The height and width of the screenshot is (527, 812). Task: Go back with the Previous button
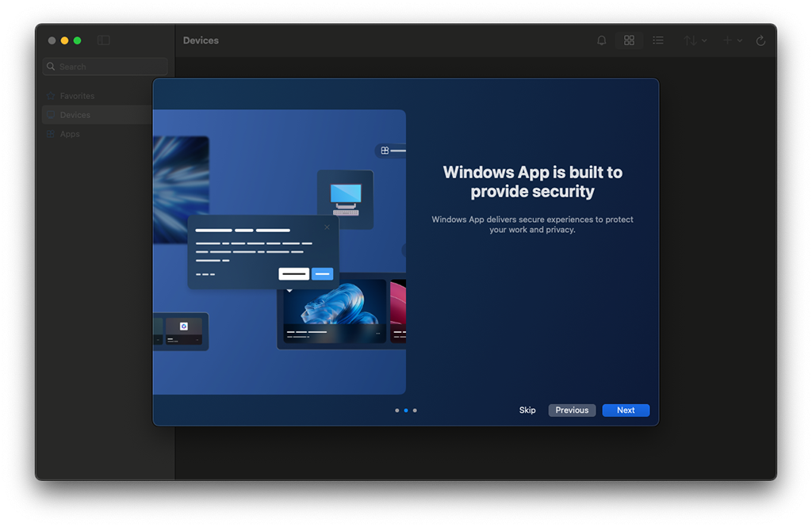pos(572,410)
